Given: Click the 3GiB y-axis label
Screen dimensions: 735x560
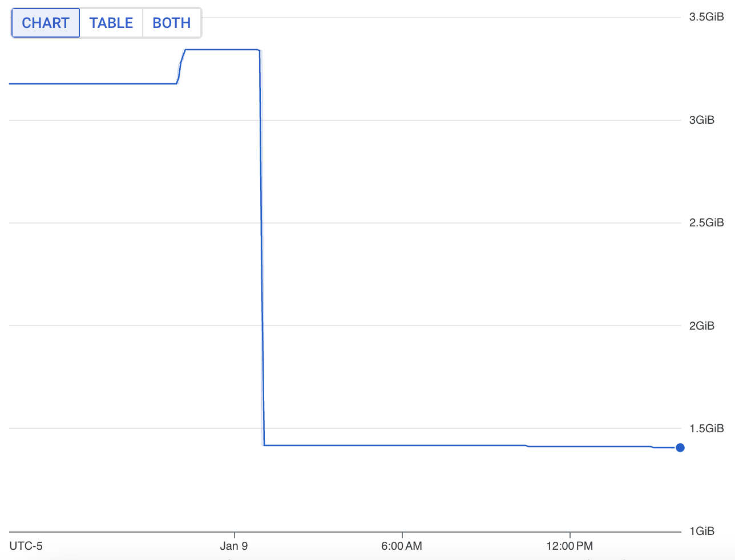Looking at the screenshot, I should tap(701, 120).
